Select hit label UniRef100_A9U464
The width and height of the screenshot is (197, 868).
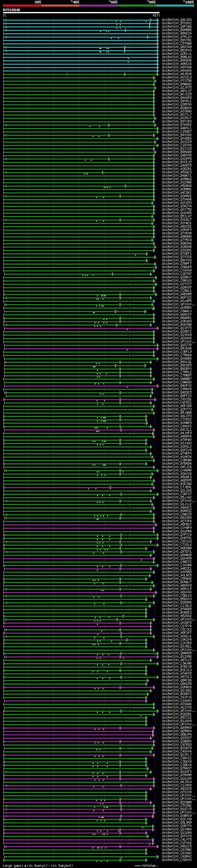(x=177, y=71)
